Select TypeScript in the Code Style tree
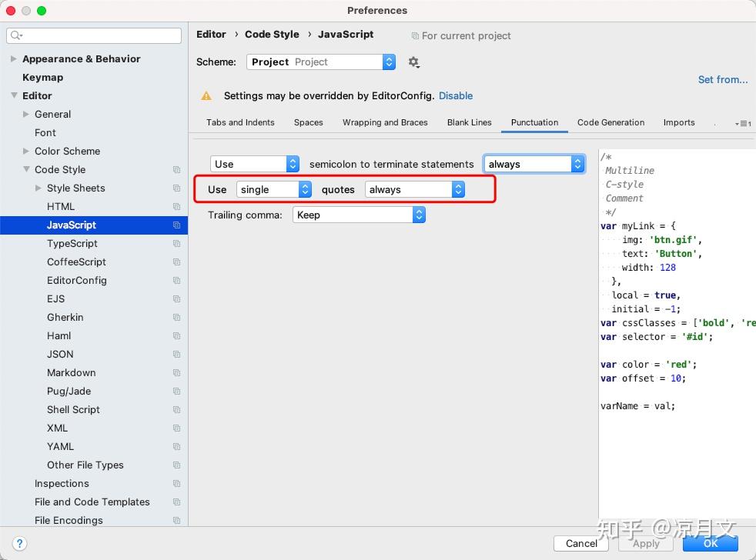 pos(72,244)
